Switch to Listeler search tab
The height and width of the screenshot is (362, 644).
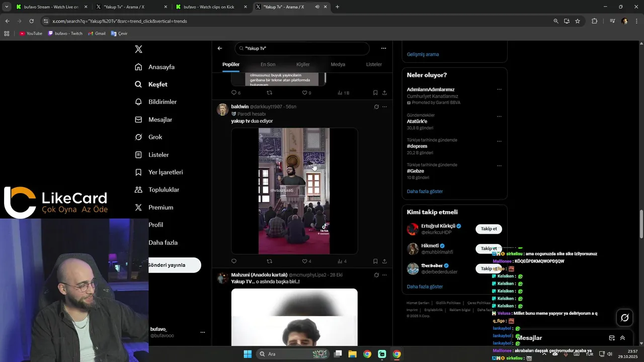tap(374, 64)
